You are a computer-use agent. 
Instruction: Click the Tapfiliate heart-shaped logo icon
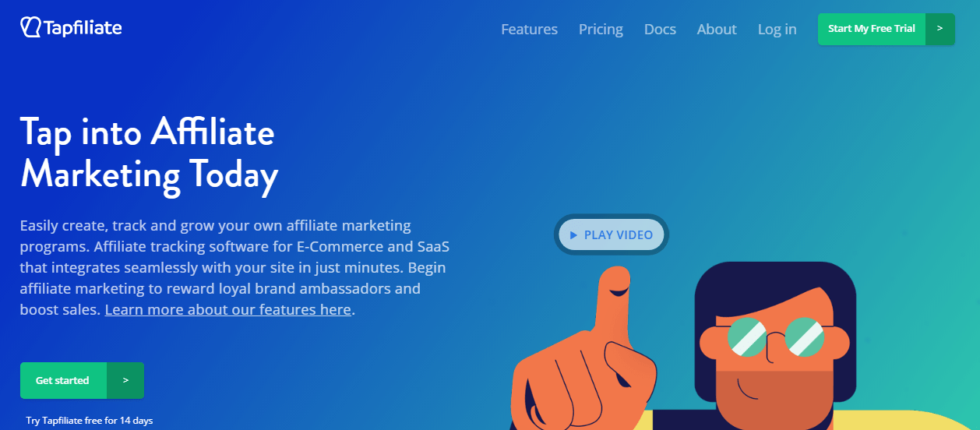pos(30,28)
